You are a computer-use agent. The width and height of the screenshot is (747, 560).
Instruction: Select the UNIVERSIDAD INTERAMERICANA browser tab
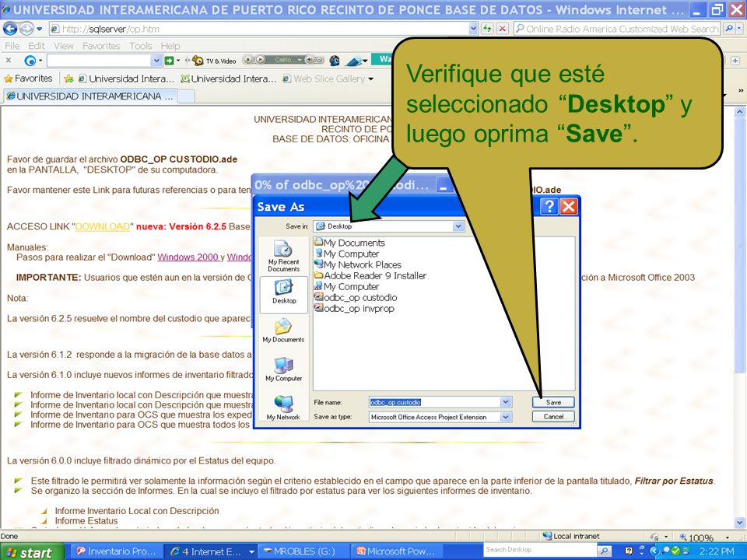[89, 96]
